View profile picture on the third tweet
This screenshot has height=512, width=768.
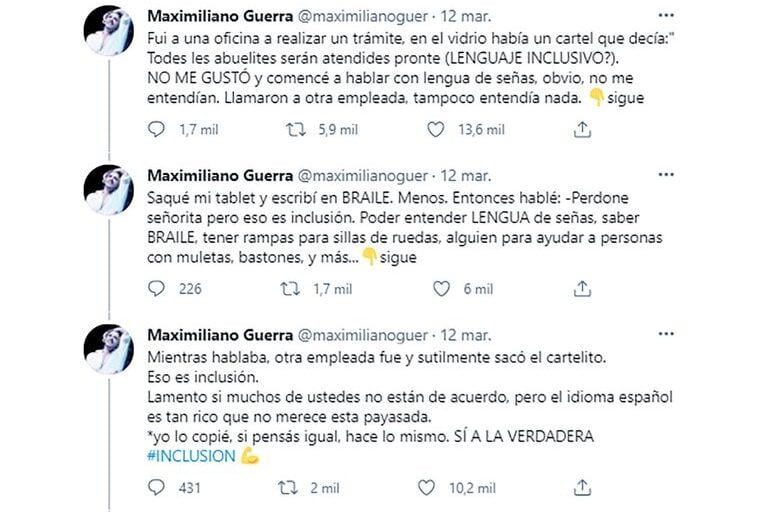pos(109,349)
